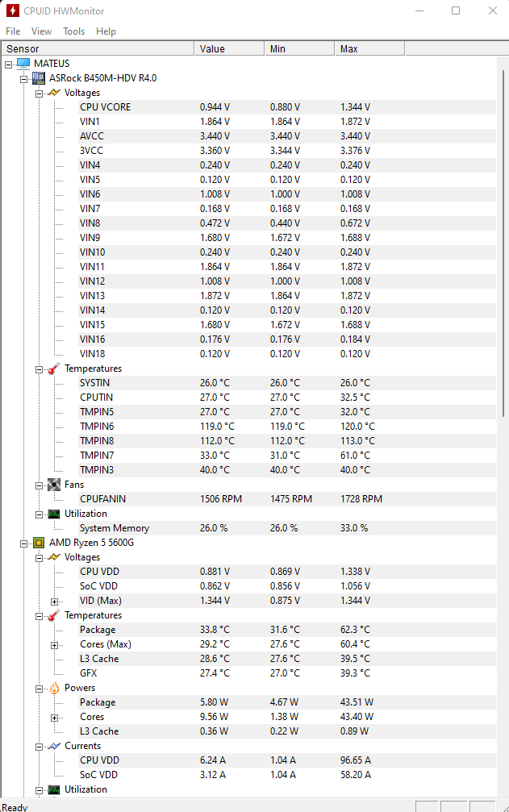Collapse the Powers group
509x812 pixels.
39,689
